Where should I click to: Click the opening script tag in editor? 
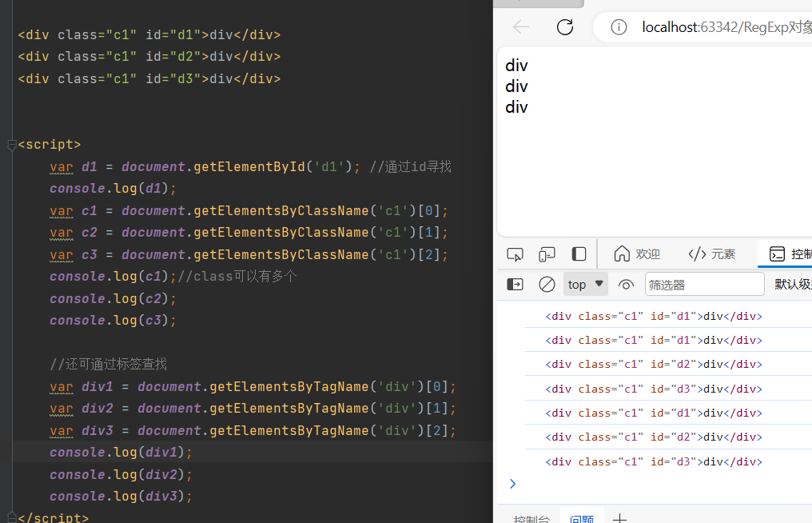[x=50, y=145]
